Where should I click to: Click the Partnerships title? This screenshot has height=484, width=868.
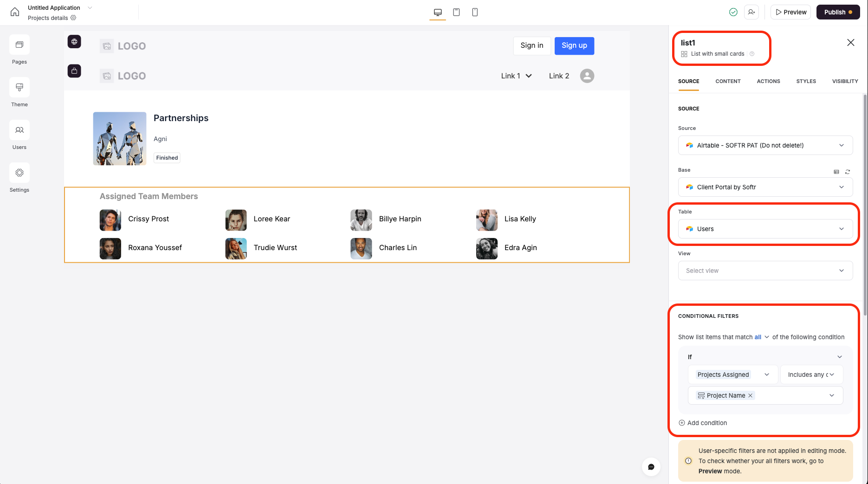[181, 118]
